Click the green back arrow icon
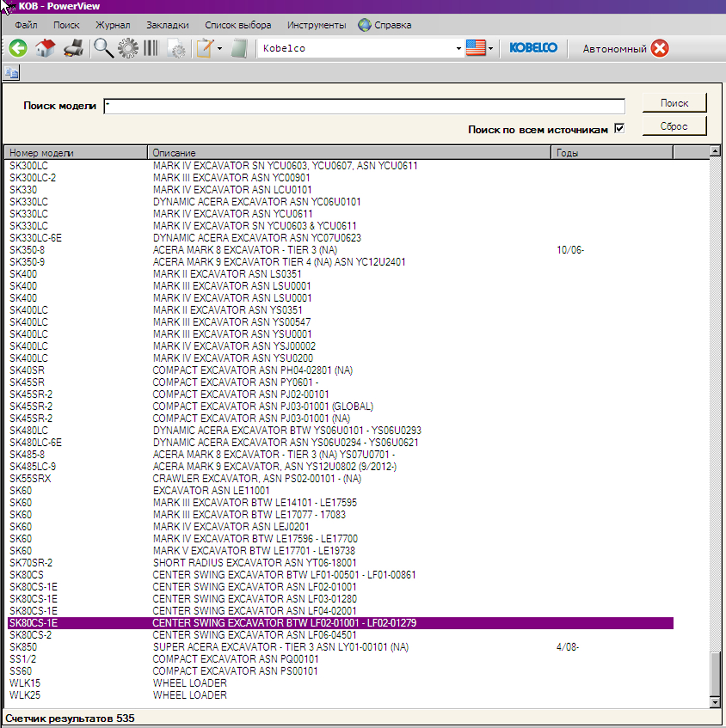Image resolution: width=726 pixels, height=728 pixels. pos(18,48)
